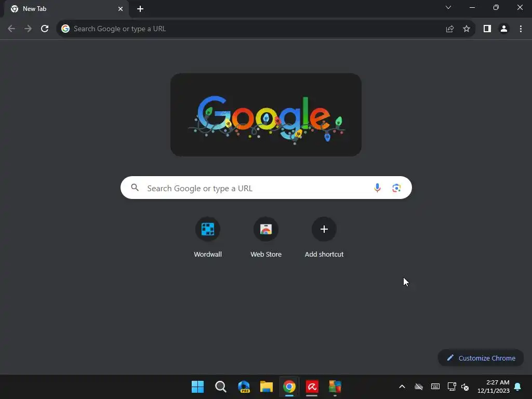Open Windows taskbar search
This screenshot has width=532, height=399.
pyautogui.click(x=220, y=387)
